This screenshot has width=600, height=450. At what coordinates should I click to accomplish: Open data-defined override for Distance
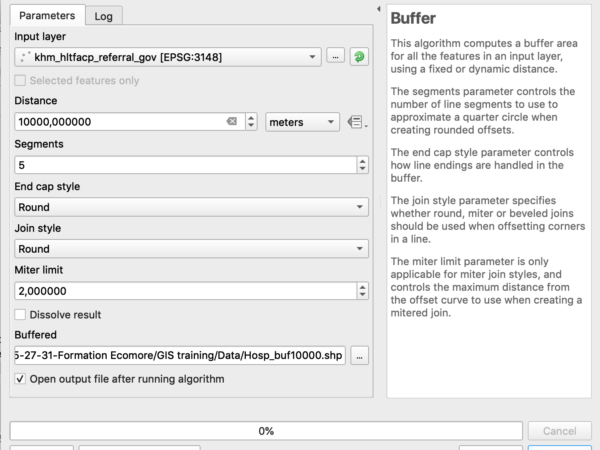pyautogui.click(x=357, y=122)
